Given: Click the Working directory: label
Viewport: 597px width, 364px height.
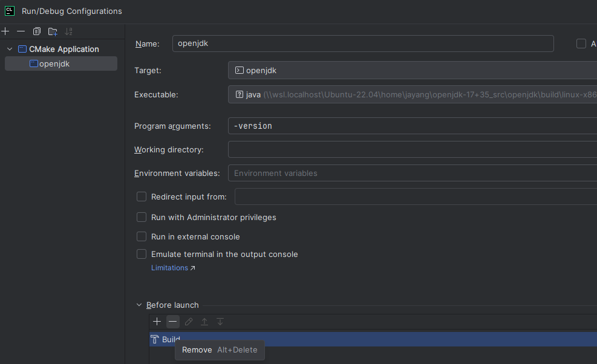Looking at the screenshot, I should point(169,149).
